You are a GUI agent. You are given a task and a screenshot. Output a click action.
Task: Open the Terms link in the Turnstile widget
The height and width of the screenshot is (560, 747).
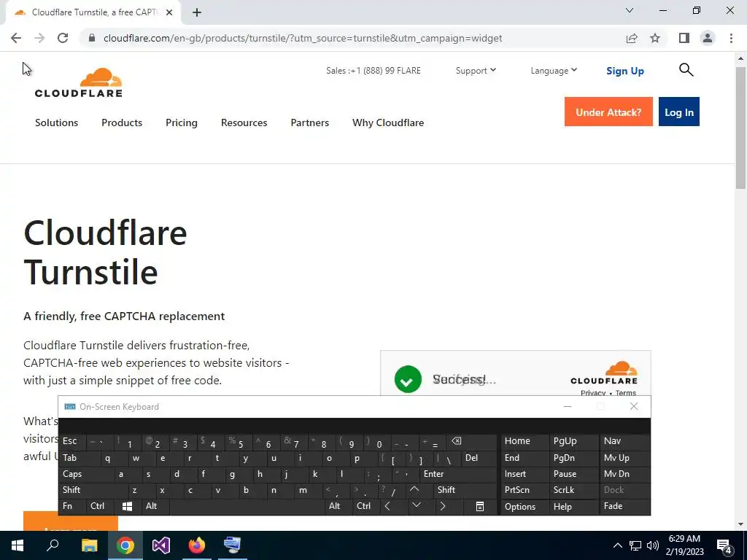click(x=625, y=392)
